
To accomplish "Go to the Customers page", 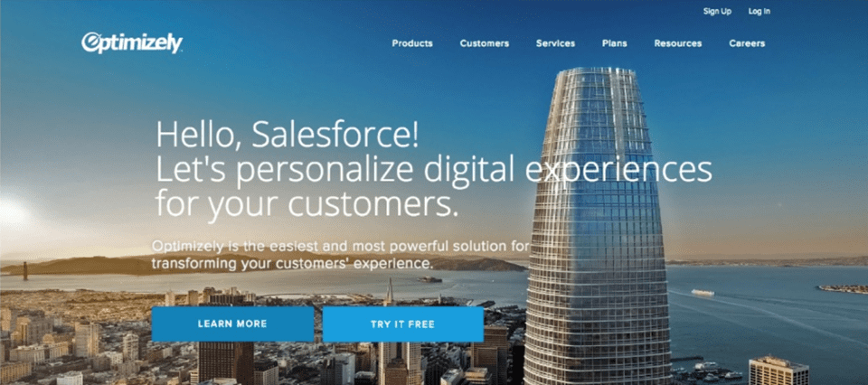I will 485,43.
